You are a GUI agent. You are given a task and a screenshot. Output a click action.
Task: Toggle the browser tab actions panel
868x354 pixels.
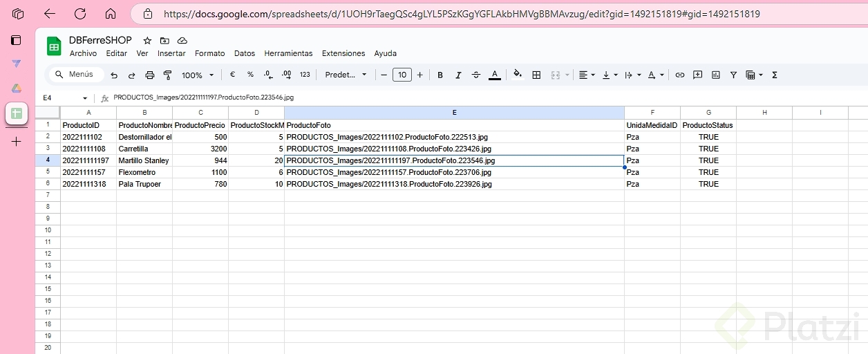[16, 40]
